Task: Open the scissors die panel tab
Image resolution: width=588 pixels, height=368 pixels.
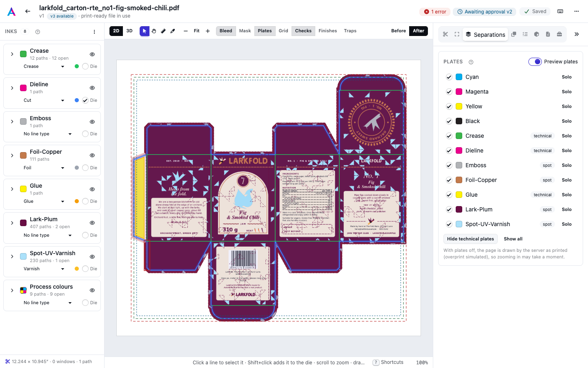Action: click(x=445, y=34)
